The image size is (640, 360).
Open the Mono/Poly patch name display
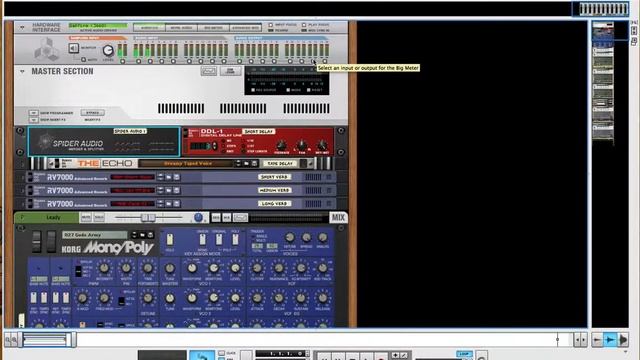tap(95, 235)
